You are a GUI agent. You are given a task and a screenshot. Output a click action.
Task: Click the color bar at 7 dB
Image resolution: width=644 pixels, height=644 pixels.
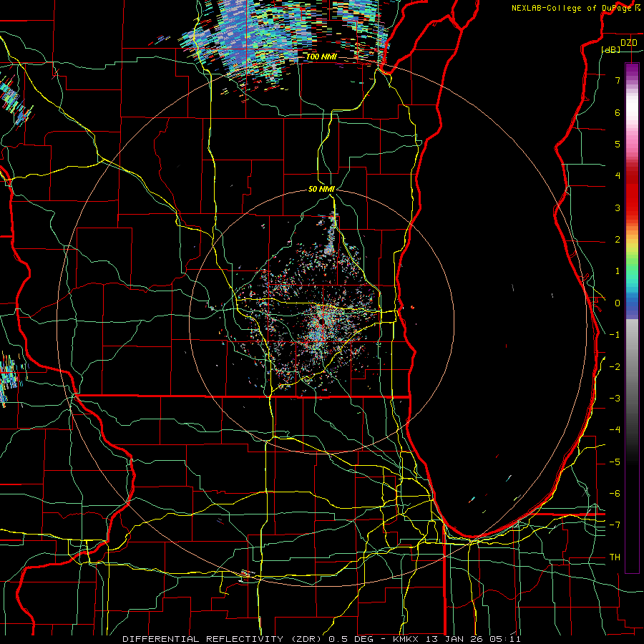[x=632, y=80]
